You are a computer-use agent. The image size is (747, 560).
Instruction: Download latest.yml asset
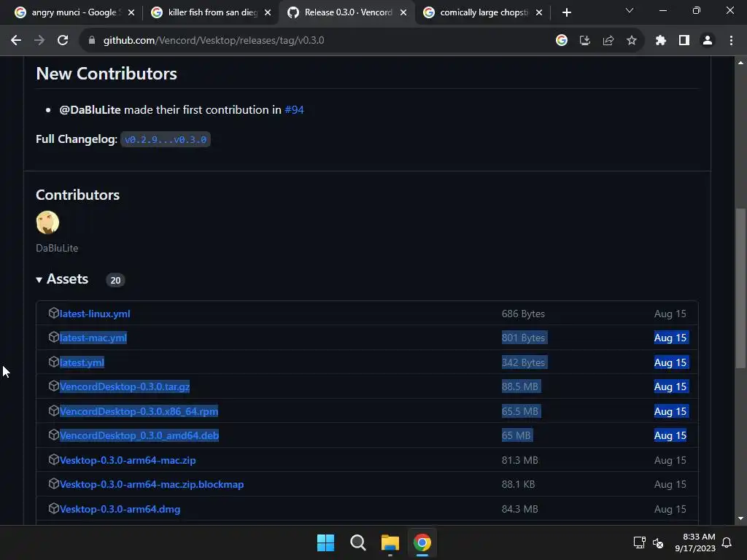(x=82, y=363)
